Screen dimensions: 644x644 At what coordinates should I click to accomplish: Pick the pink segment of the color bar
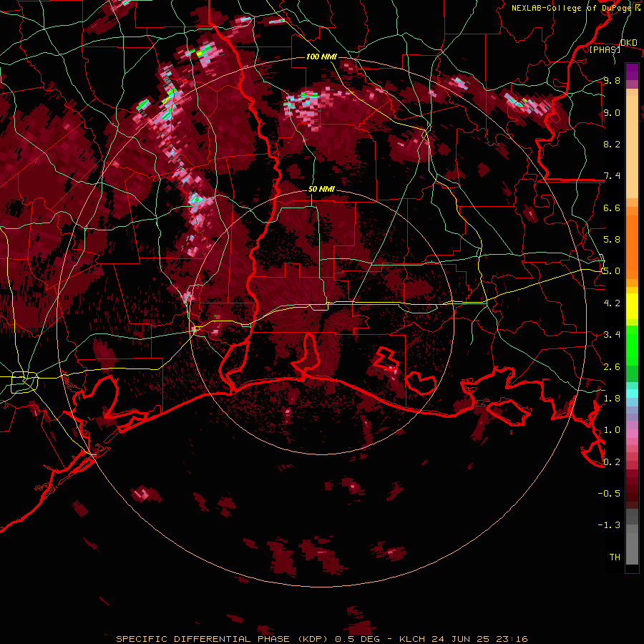point(632,434)
